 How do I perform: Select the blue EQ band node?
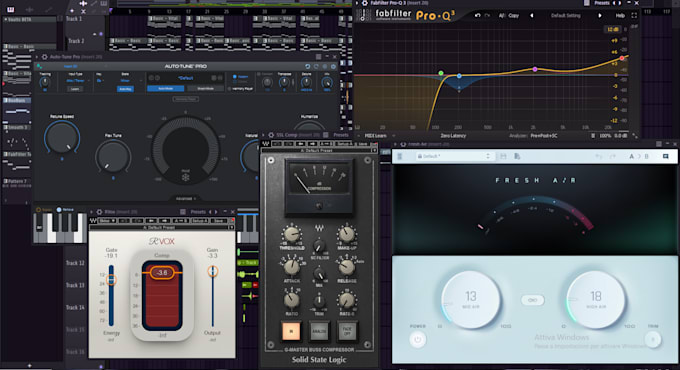coord(459,76)
